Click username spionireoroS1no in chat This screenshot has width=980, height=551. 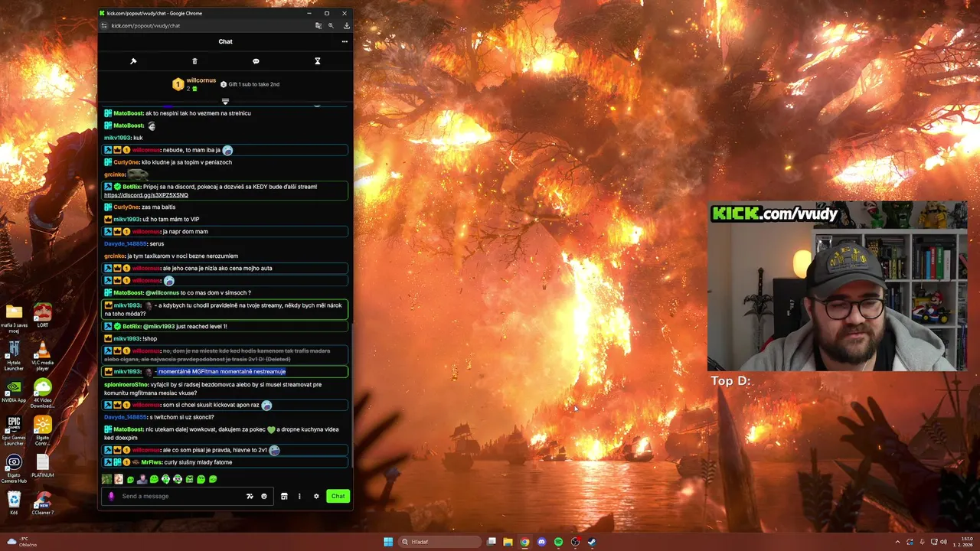click(126, 385)
